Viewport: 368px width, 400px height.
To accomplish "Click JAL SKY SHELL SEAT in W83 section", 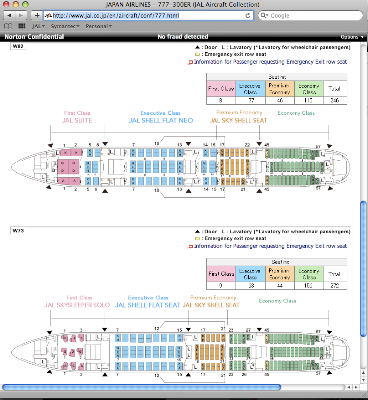I will pyautogui.click(x=238, y=120).
